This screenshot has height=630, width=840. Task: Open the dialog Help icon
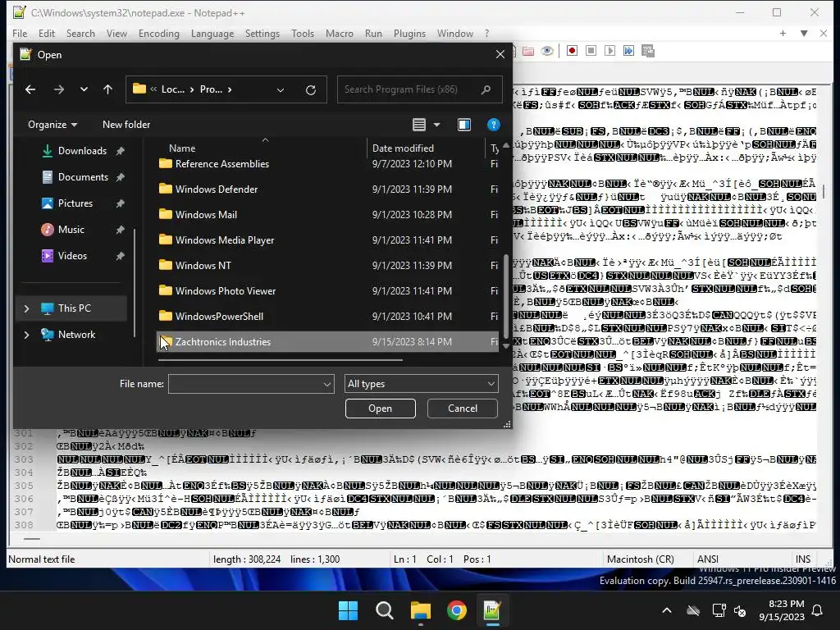point(493,125)
